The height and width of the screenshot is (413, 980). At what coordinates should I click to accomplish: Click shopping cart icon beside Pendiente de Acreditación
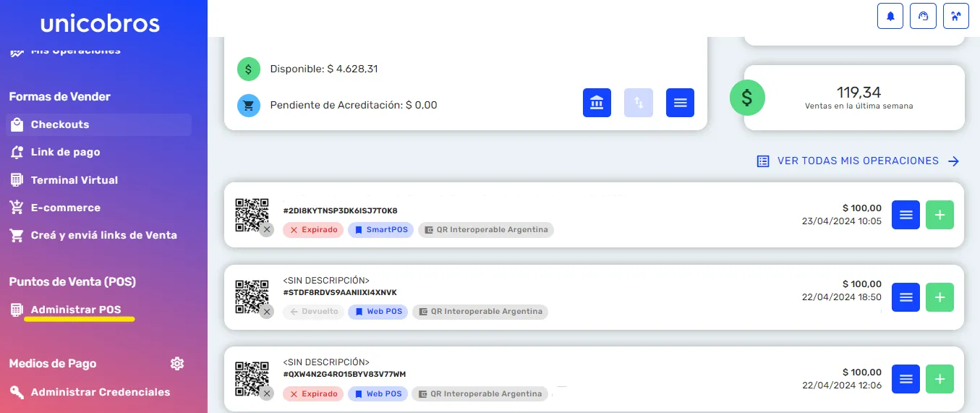coord(249,105)
